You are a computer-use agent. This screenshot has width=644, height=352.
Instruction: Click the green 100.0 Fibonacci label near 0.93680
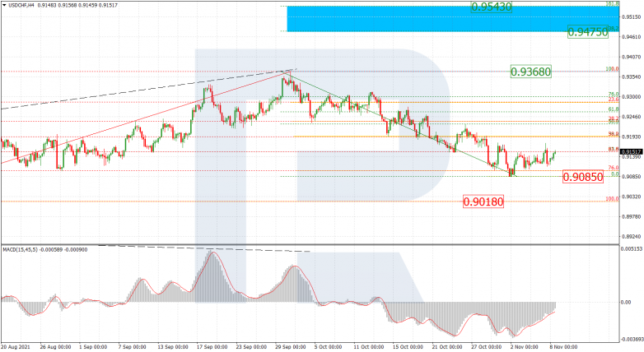click(x=613, y=69)
